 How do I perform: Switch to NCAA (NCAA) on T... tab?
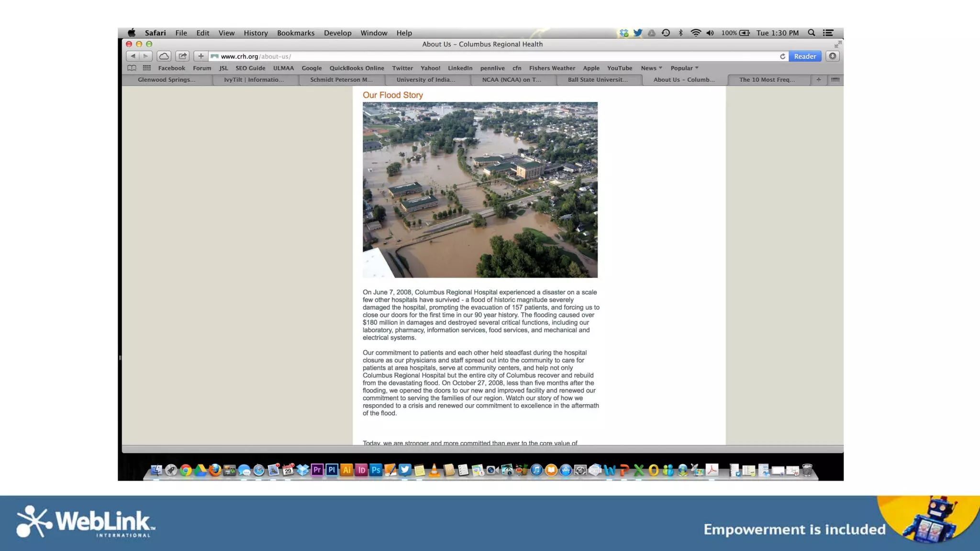(x=511, y=80)
